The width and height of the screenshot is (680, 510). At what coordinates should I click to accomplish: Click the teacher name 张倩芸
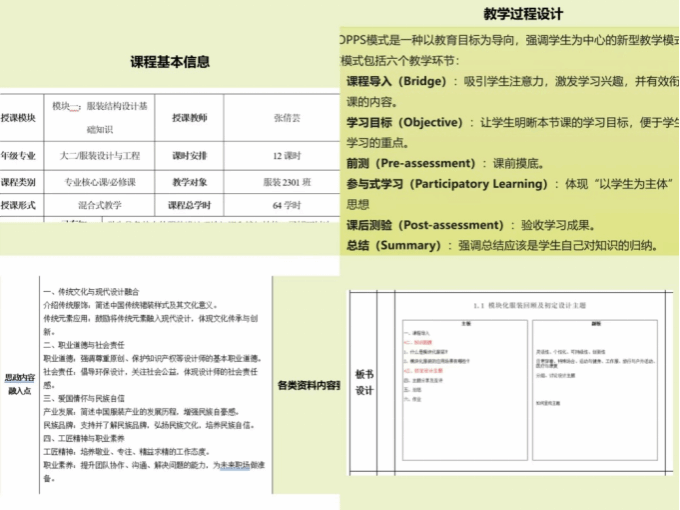coord(287,118)
